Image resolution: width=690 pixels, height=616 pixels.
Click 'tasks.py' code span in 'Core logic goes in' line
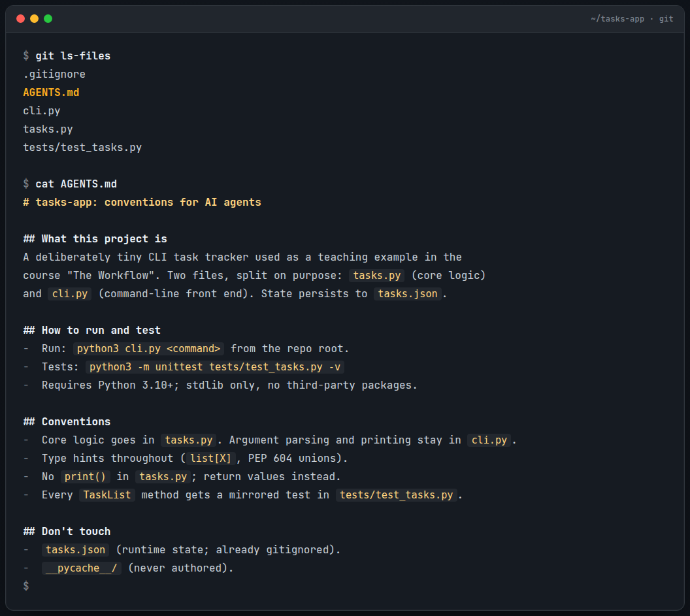[188, 440]
